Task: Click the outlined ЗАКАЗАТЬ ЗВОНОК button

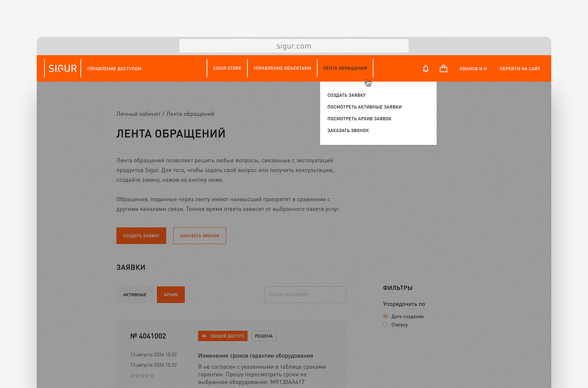Action: (200, 236)
